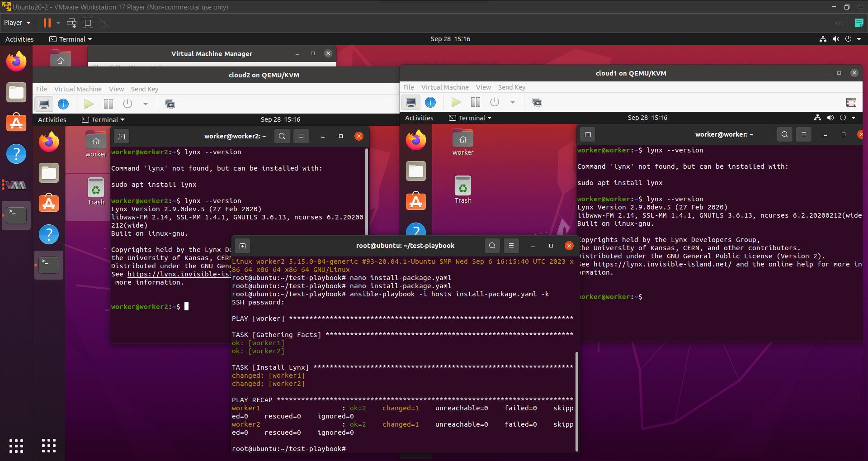Screen dimensions: 868x461
Task: Open the VMware Player menu
Action: click(17, 23)
